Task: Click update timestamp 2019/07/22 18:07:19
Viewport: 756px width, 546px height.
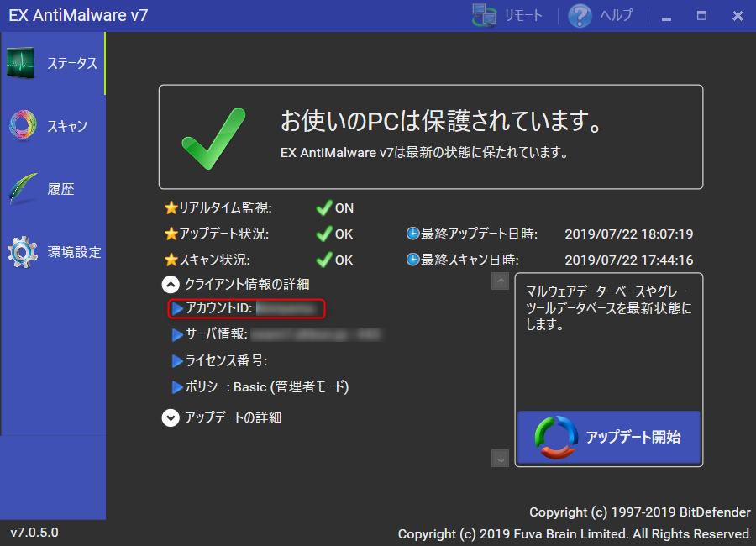Action: 628,234
